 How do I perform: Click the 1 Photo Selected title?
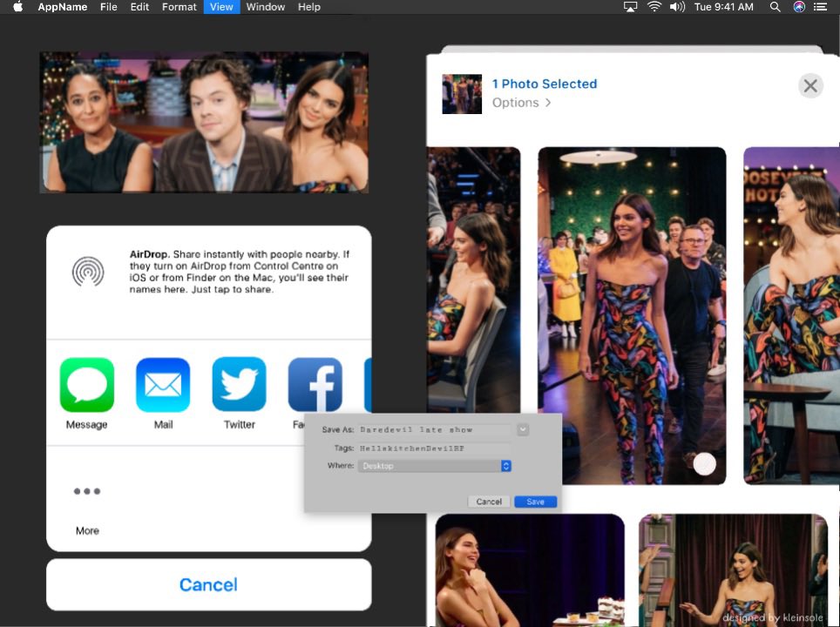(545, 84)
